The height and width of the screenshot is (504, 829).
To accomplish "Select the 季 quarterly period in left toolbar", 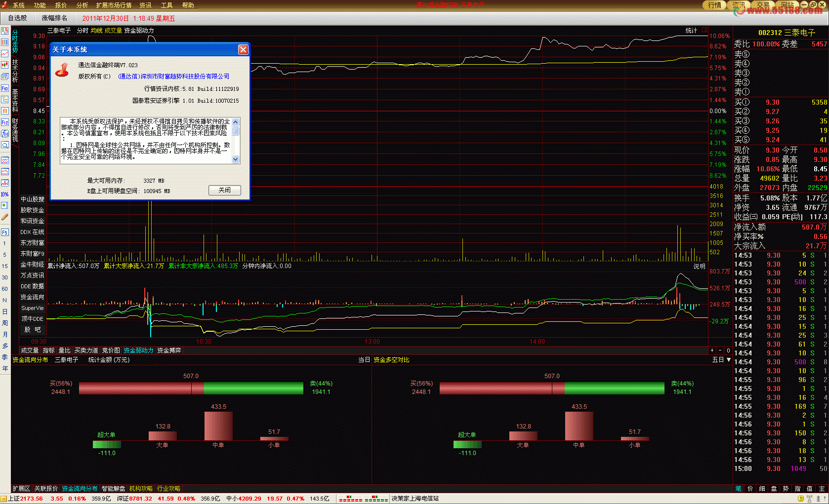I will tap(4, 357).
